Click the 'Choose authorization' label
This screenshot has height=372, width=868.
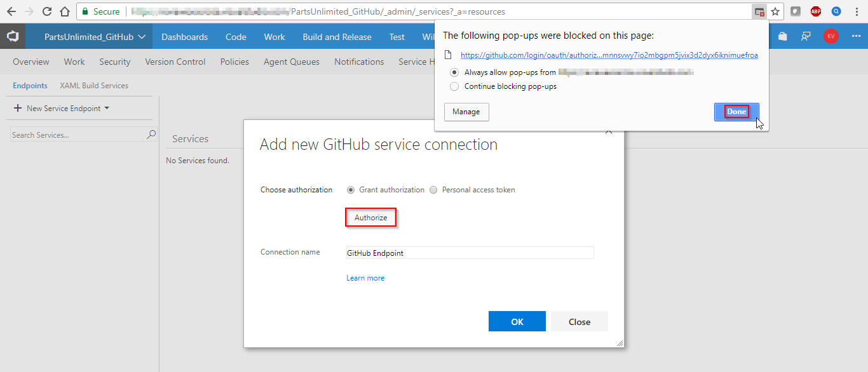[x=296, y=190]
